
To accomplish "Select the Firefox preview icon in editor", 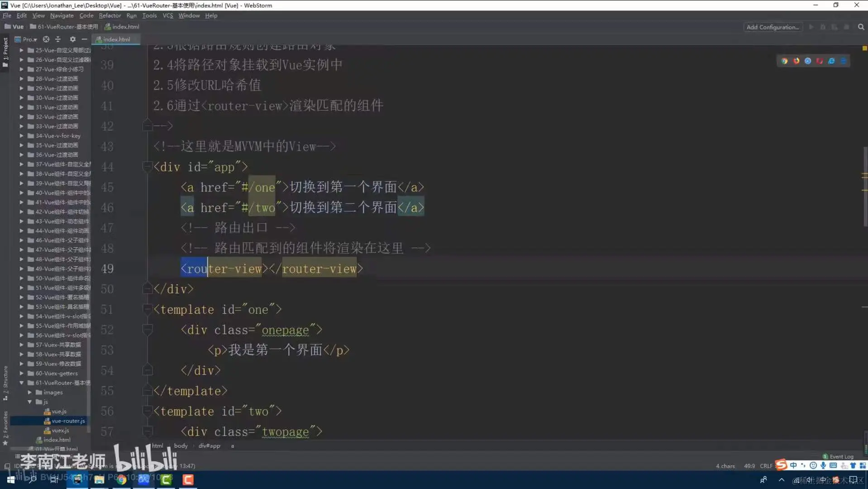I will click(796, 61).
